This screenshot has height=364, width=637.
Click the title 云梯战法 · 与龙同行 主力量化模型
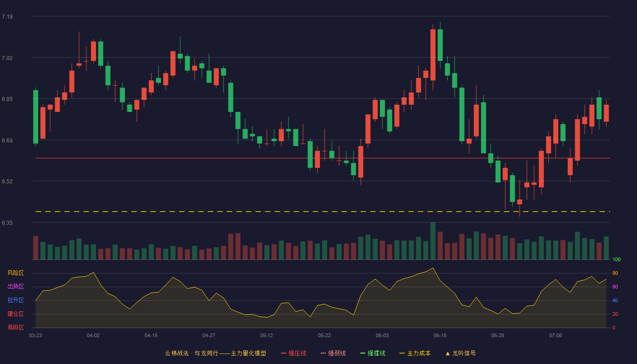(x=215, y=353)
